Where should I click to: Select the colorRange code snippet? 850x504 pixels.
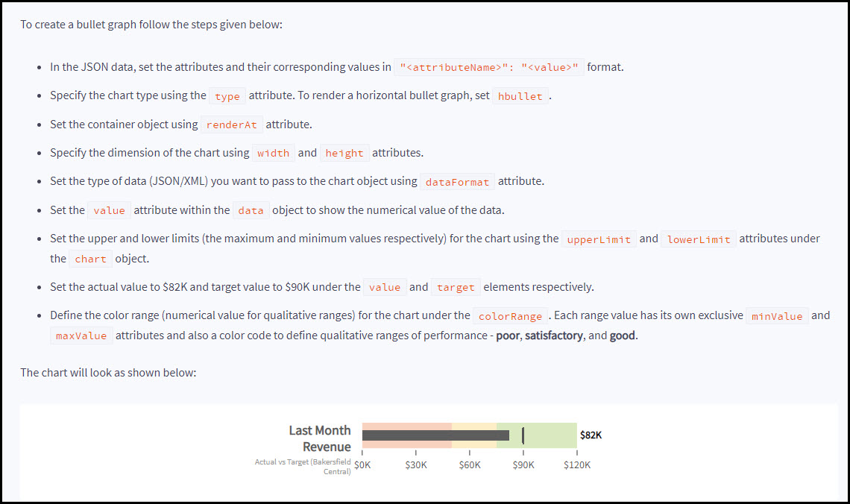[510, 316]
